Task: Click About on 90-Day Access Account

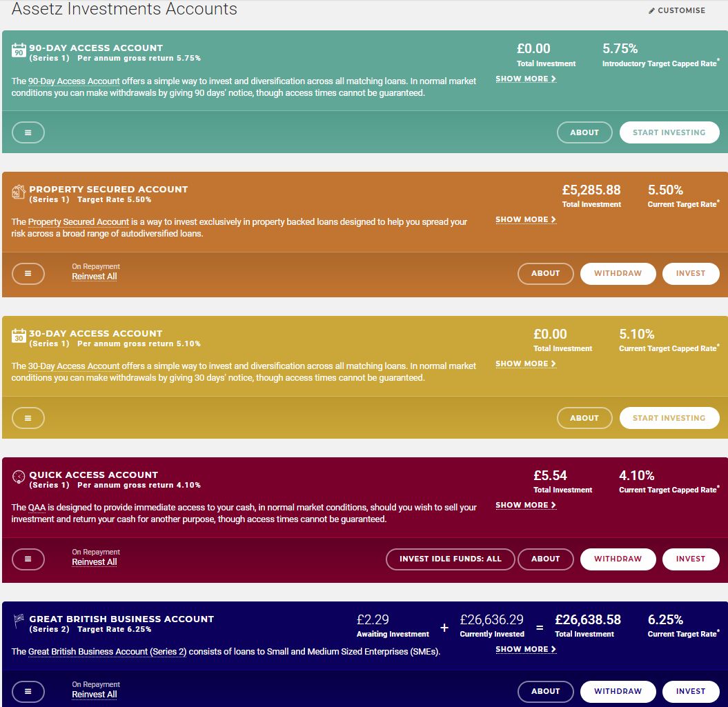Action: (584, 132)
